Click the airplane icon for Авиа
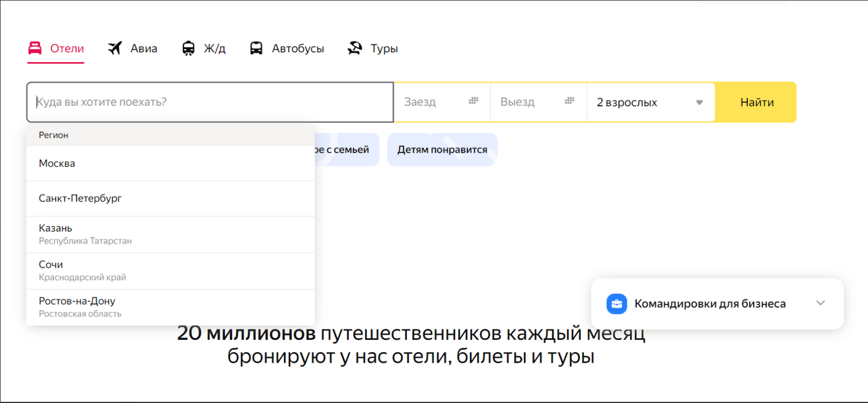Image resolution: width=868 pixels, height=403 pixels. click(115, 48)
